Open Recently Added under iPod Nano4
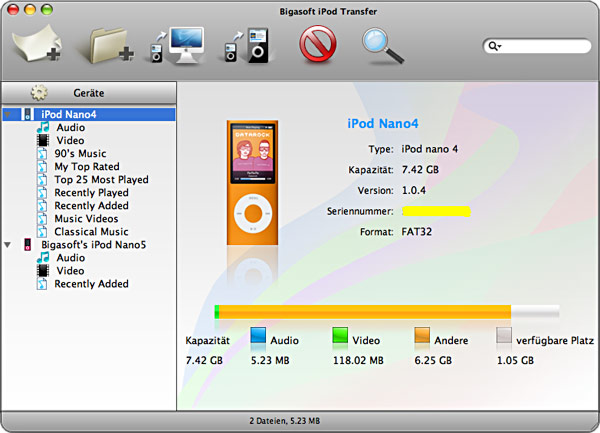 pos(91,205)
